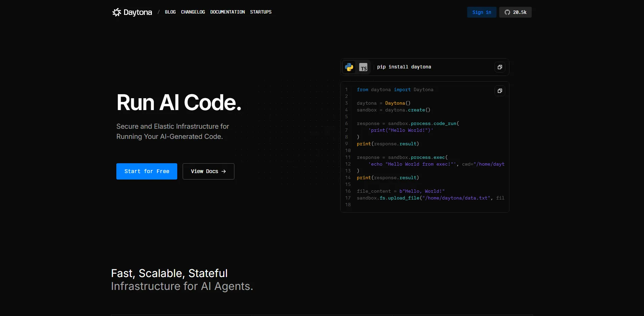Open the BLOG page

pos(170,12)
